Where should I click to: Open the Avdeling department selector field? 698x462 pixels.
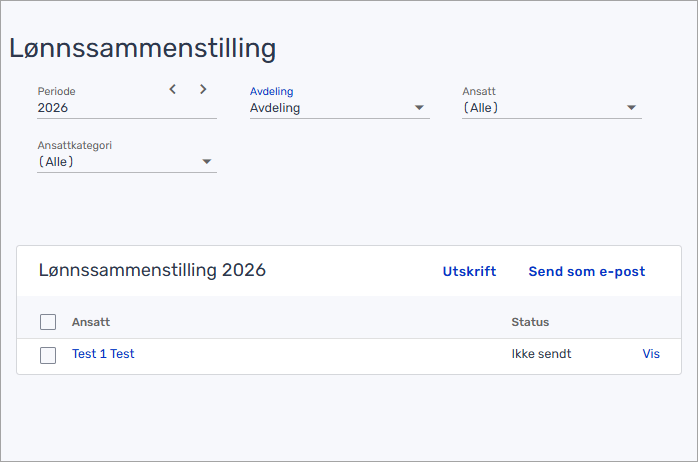tap(330, 108)
